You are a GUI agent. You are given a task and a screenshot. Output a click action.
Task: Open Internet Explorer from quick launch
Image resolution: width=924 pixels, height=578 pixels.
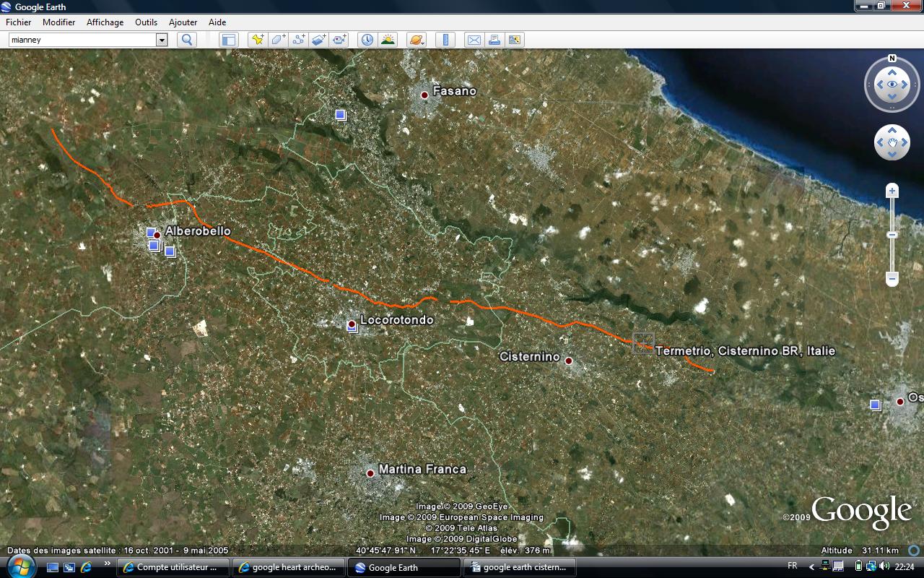[x=86, y=567]
